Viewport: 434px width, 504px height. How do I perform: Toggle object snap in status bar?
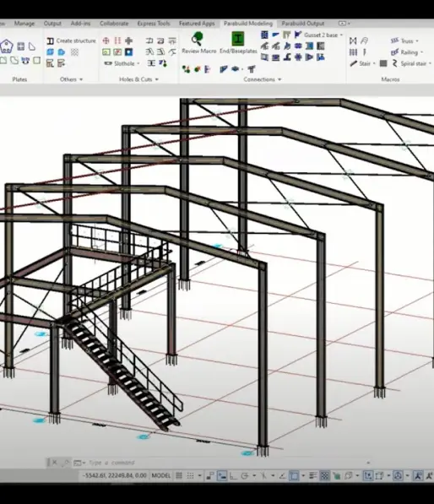tap(294, 475)
